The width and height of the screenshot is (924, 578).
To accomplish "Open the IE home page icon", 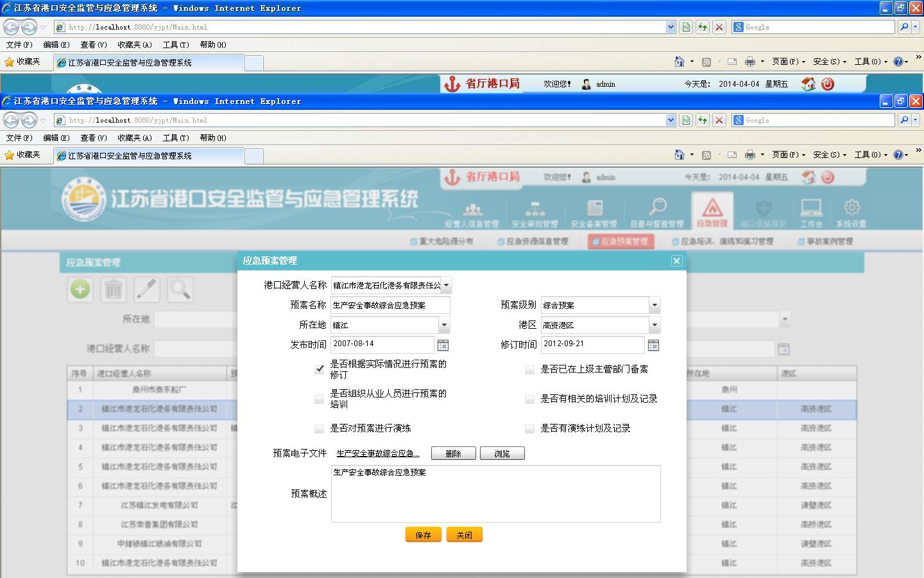I will pyautogui.click(x=680, y=155).
